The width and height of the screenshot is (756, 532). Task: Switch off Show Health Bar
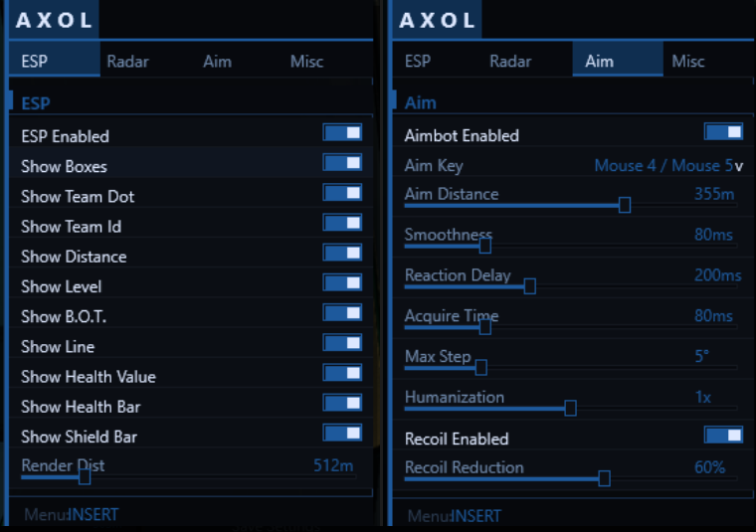point(342,403)
